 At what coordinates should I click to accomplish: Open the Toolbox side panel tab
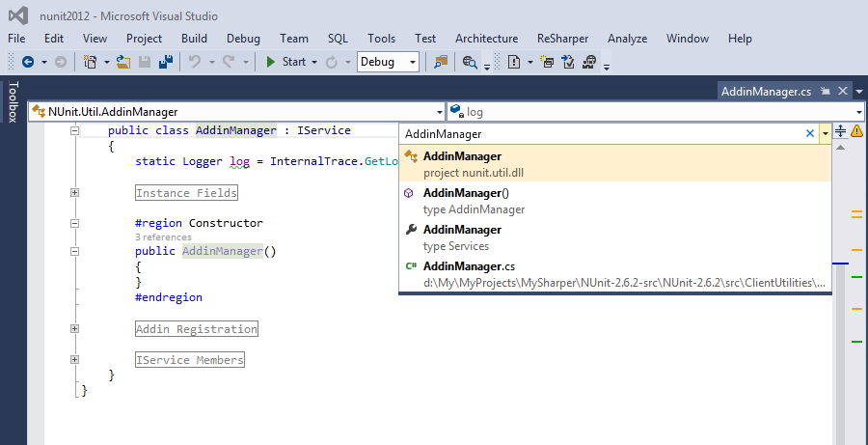point(14,101)
